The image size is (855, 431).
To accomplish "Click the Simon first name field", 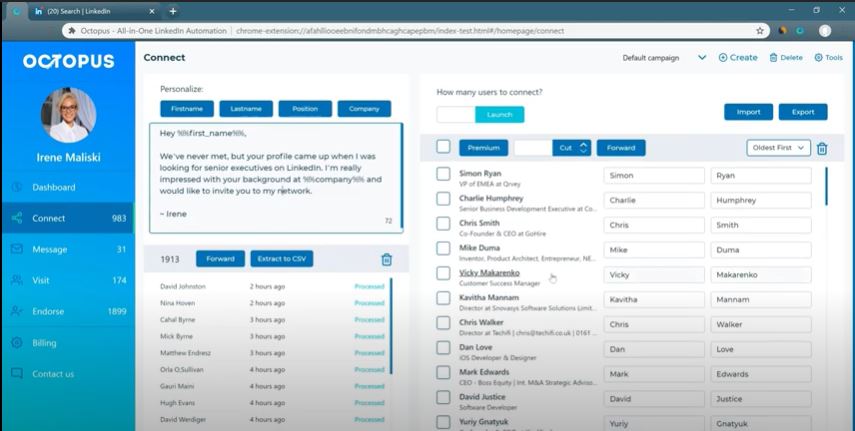I will coord(654,176).
